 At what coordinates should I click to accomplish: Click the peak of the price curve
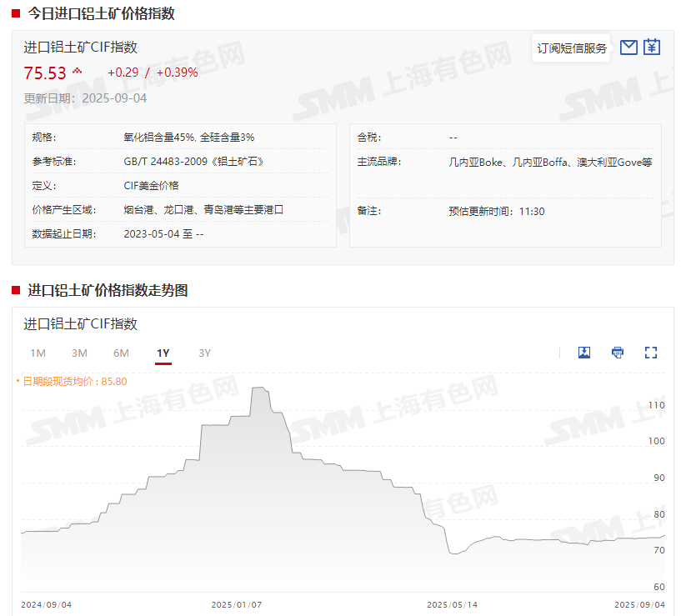(258, 388)
